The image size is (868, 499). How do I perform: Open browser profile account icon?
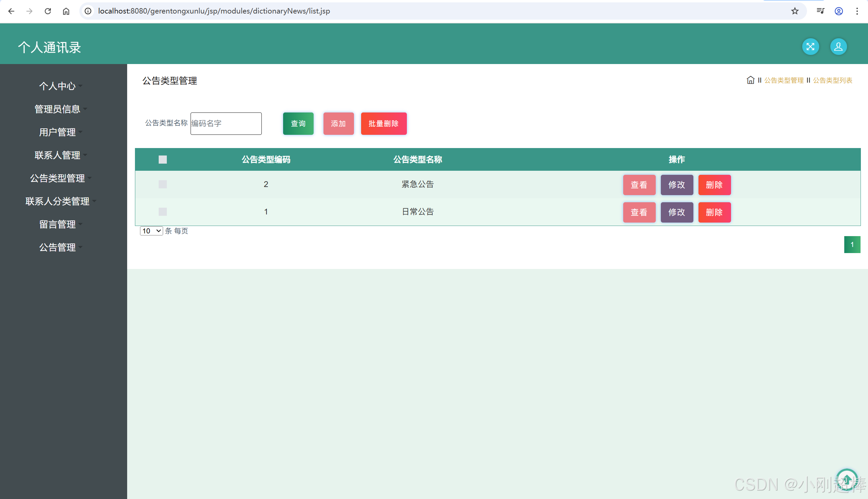coord(839,11)
